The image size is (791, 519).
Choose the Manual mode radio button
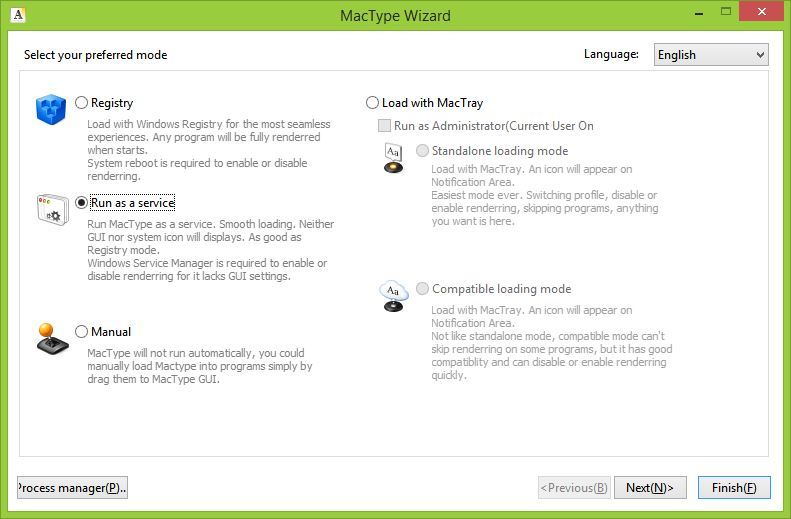[x=81, y=332]
